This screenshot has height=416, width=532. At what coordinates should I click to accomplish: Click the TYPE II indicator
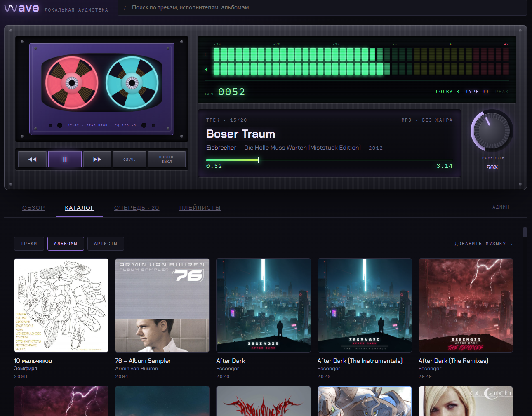click(477, 92)
